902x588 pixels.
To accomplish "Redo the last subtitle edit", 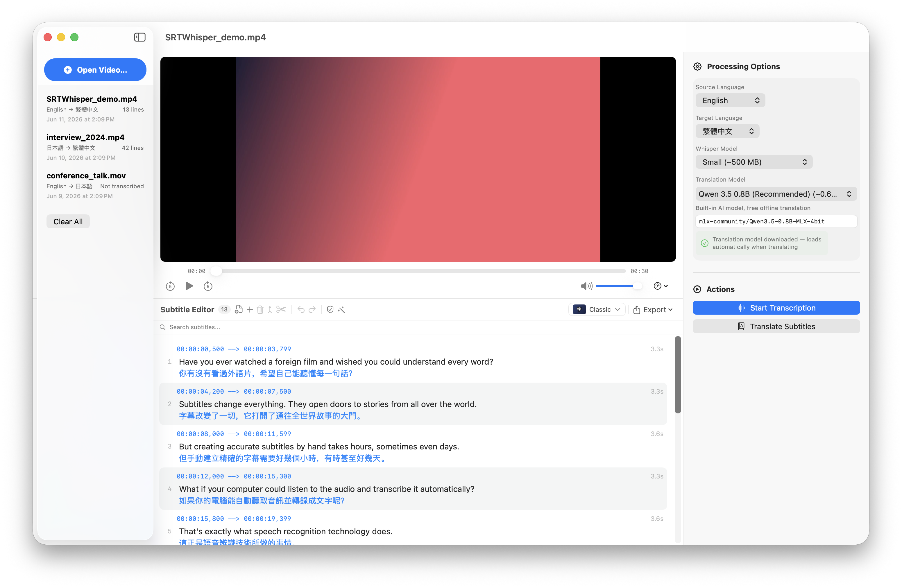I will 312,309.
